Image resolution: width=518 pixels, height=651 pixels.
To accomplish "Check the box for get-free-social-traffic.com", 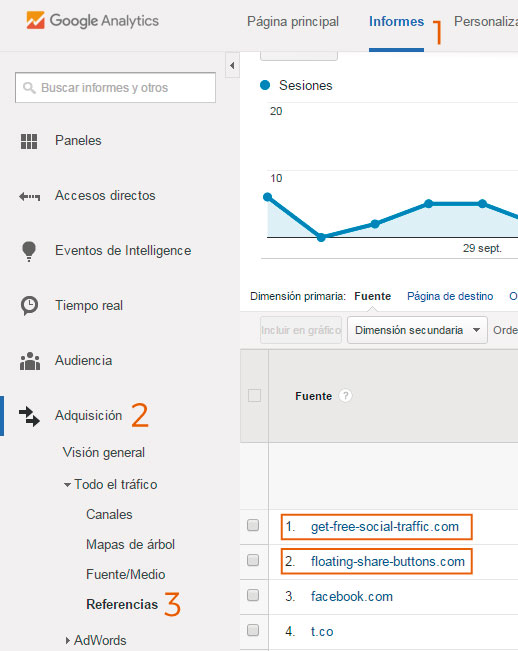I will pyautogui.click(x=253, y=525).
